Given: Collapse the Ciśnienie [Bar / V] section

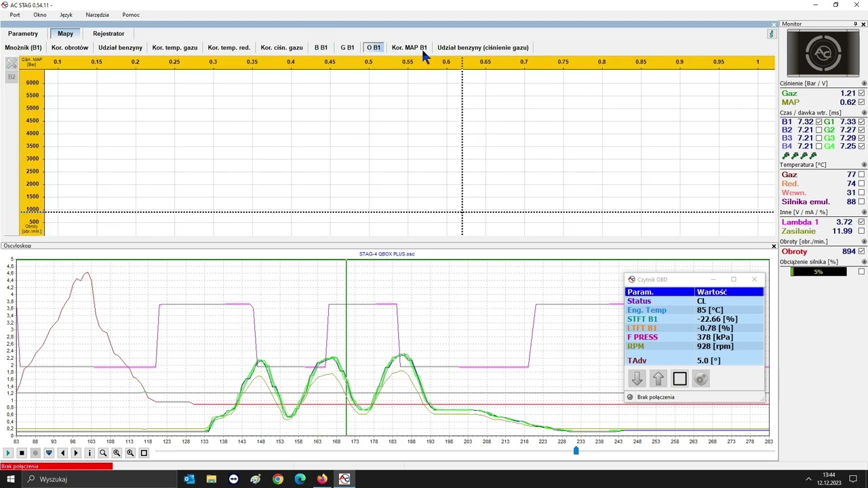Looking at the screenshot, I should click(x=864, y=83).
